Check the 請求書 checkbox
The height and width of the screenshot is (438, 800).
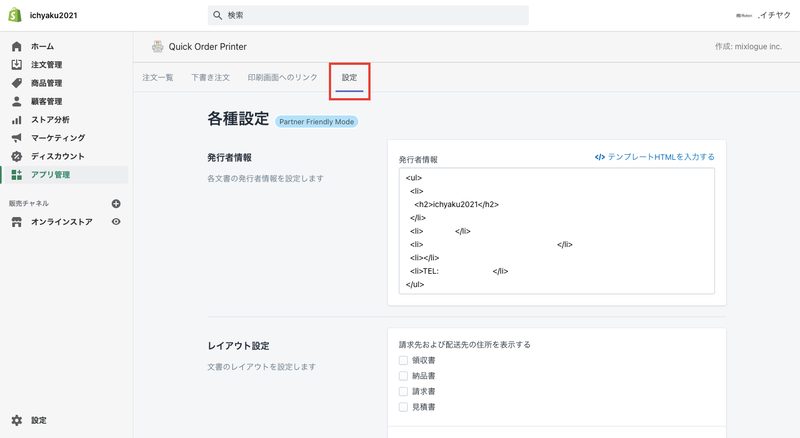403,392
